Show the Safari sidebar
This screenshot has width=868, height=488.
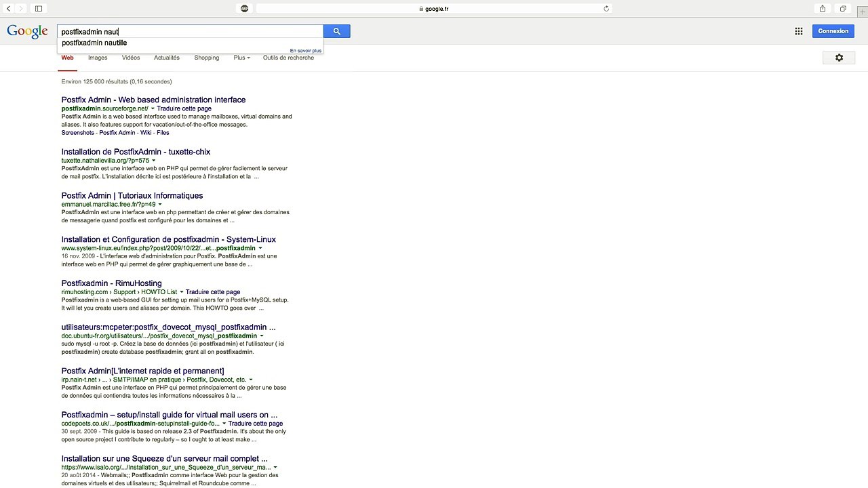pos(39,9)
